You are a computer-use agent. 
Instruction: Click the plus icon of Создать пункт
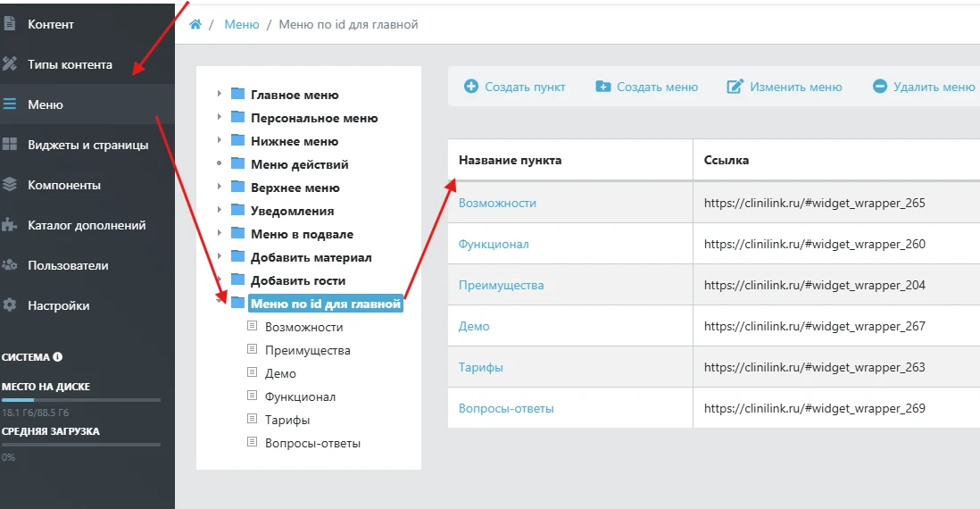click(x=471, y=87)
